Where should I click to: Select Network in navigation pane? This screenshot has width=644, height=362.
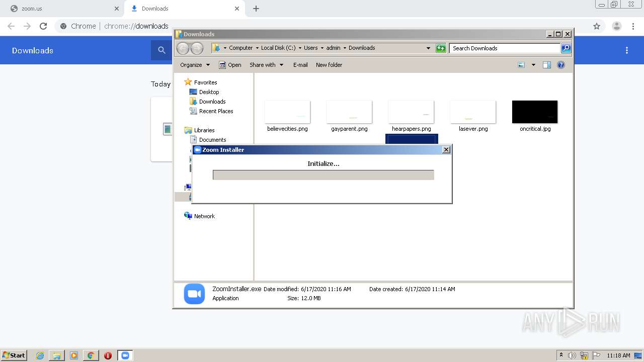coord(200,216)
